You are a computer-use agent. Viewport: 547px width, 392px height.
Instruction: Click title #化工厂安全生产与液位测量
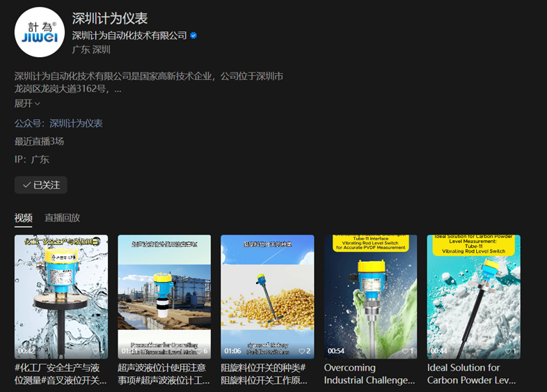coord(61,374)
